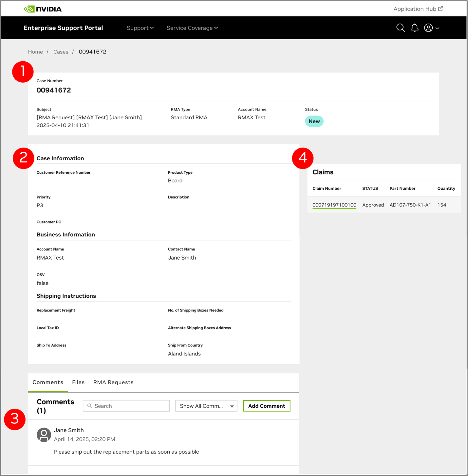Open the notifications bell
The width and height of the screenshot is (468, 476).
click(x=415, y=28)
